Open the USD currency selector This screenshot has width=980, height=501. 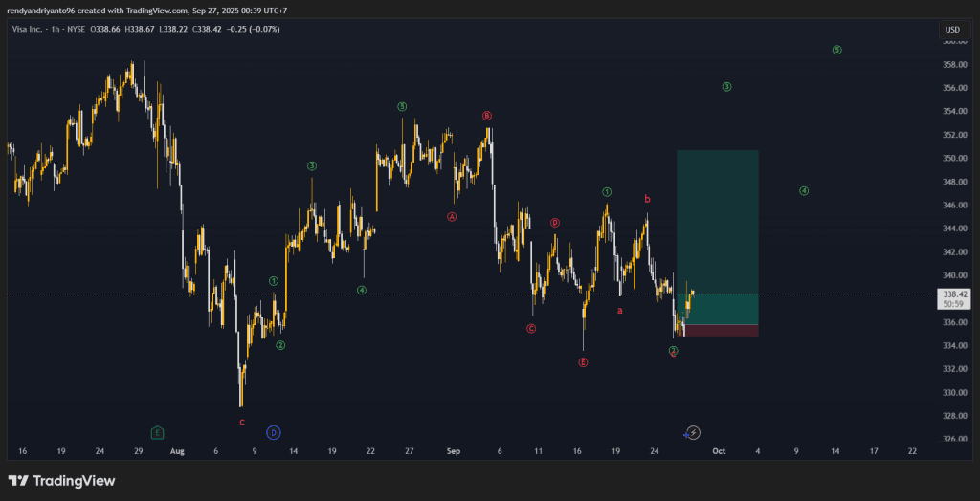click(x=952, y=30)
